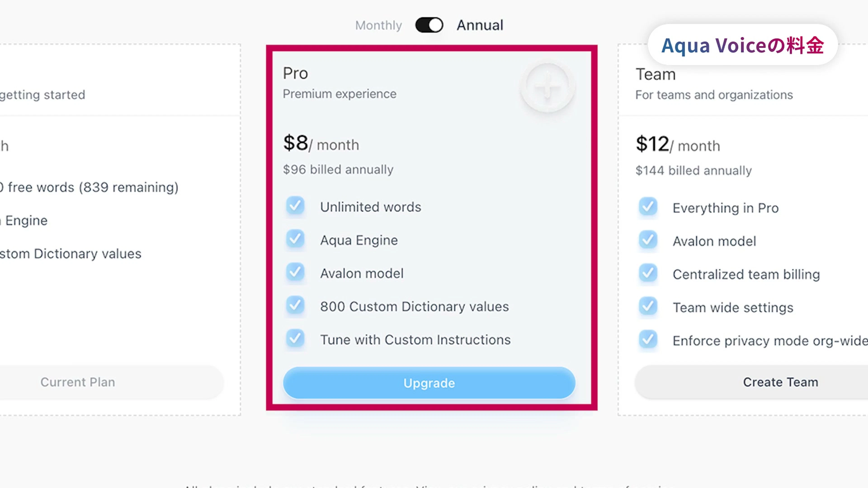Click the Centralized team billing checkmark
Viewport: 868px width, 488px height.
tap(648, 273)
